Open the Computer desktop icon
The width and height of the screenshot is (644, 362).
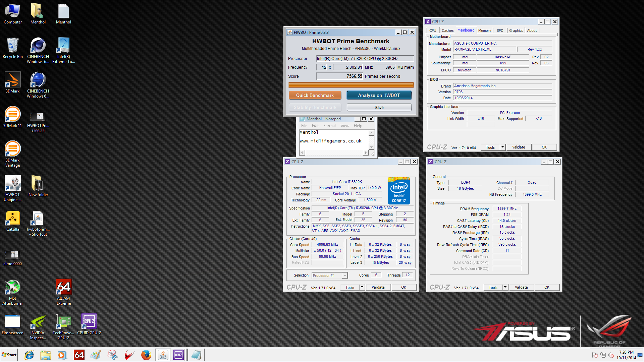pos(13,14)
